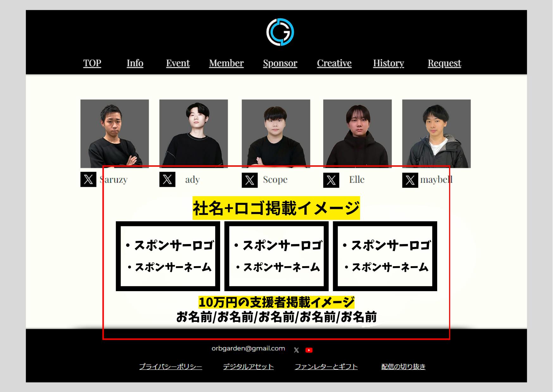Open the デジタルアセット footer link
The image size is (553, 392).
coord(248,367)
